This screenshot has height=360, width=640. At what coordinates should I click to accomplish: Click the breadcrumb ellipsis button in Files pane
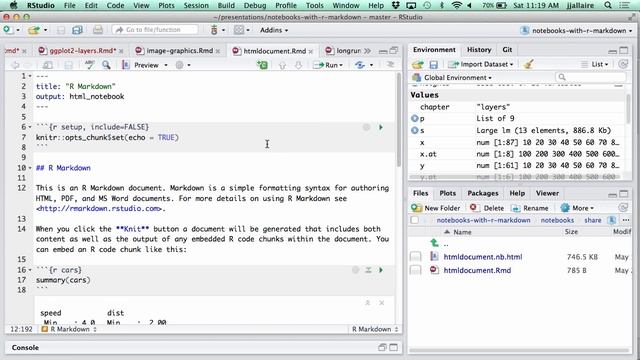point(626,220)
